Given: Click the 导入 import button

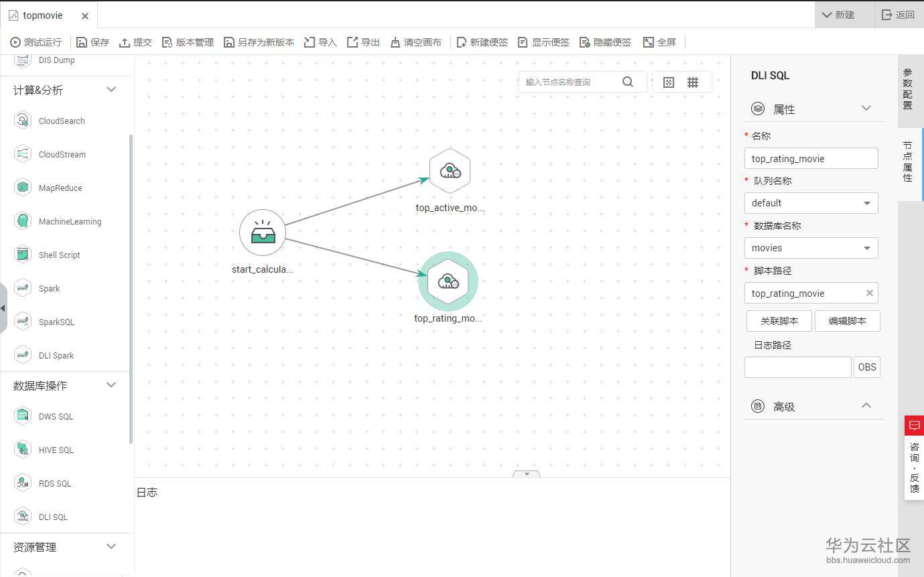Looking at the screenshot, I should point(320,42).
